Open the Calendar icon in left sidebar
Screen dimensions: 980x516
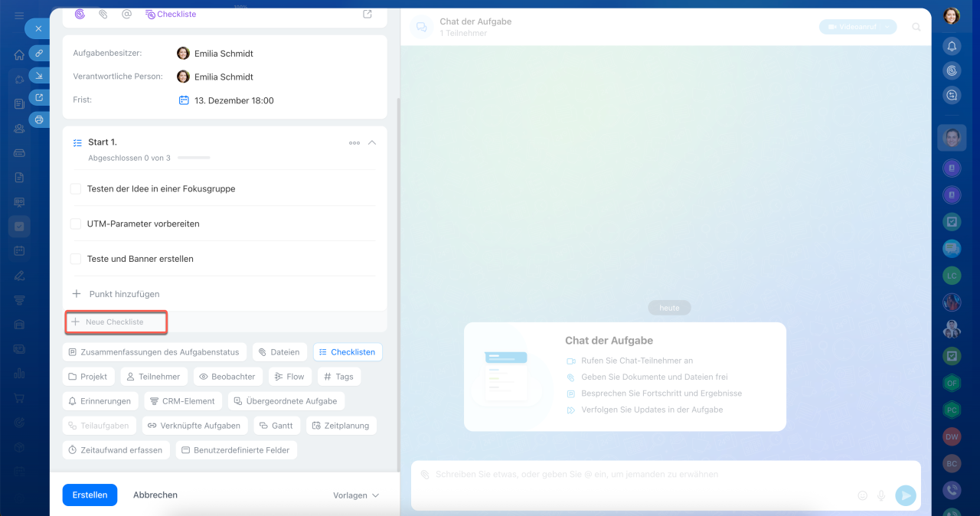point(19,250)
